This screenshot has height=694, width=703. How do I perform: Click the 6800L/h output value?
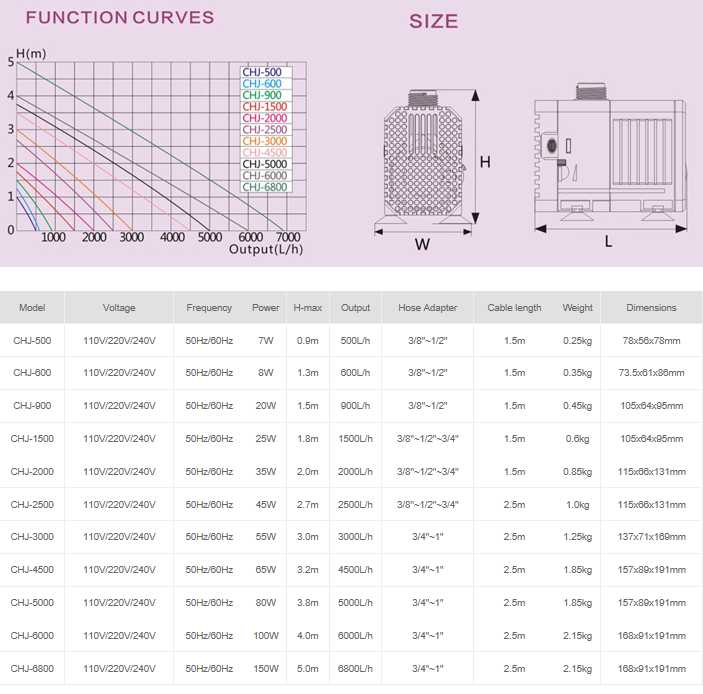[355, 668]
